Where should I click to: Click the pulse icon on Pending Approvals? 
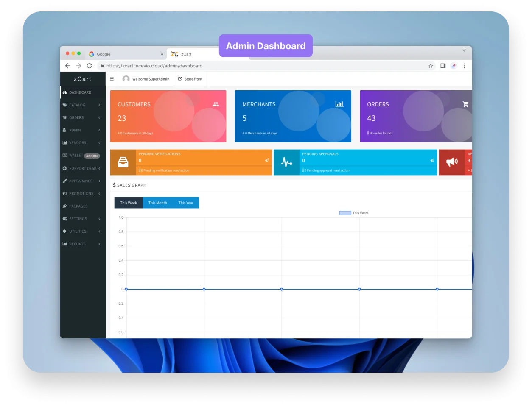click(286, 162)
